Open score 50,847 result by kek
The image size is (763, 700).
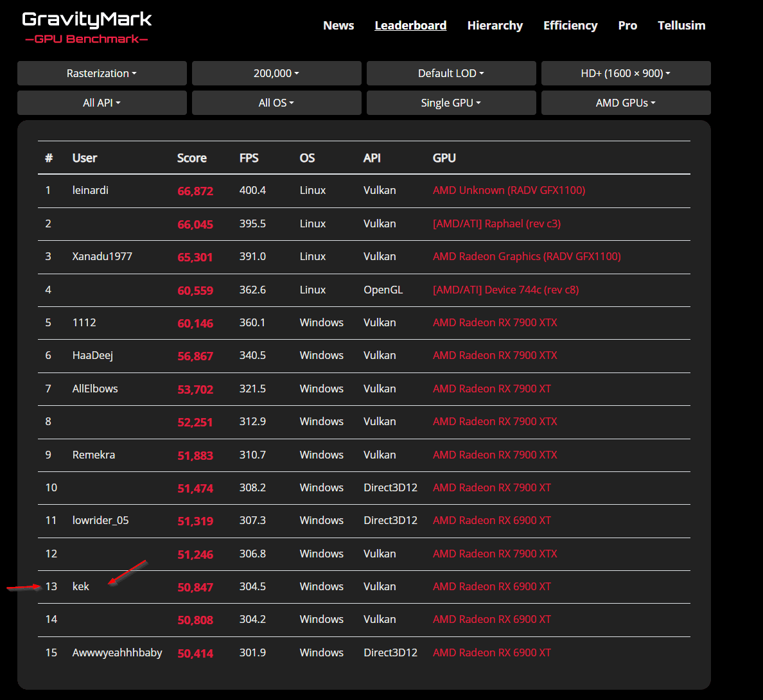click(195, 587)
